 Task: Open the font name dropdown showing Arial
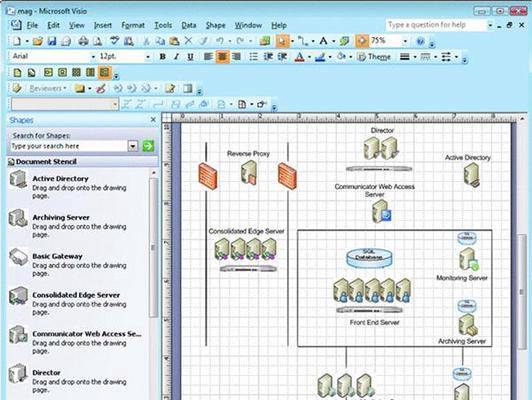93,57
